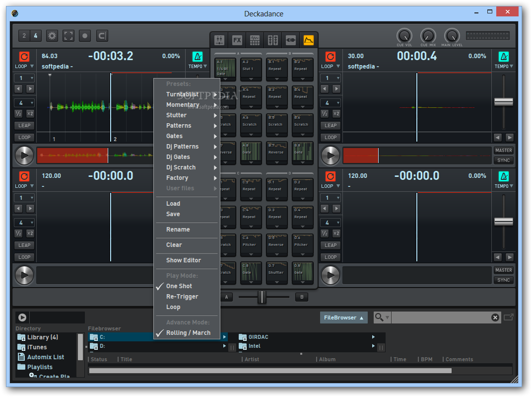This screenshot has height=397, width=532.
Task: Choose Show Editor from the context menu
Action: point(187,260)
